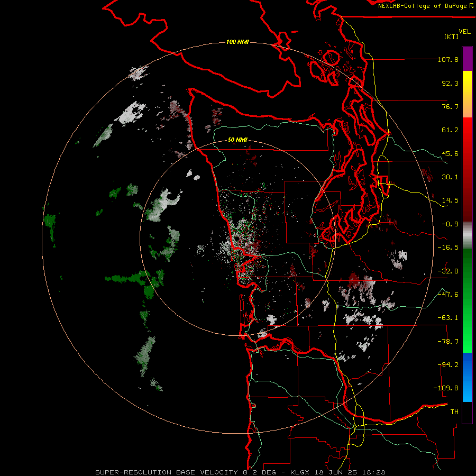Click the 30.1 velocity scale value
476x476 pixels.
(x=450, y=177)
